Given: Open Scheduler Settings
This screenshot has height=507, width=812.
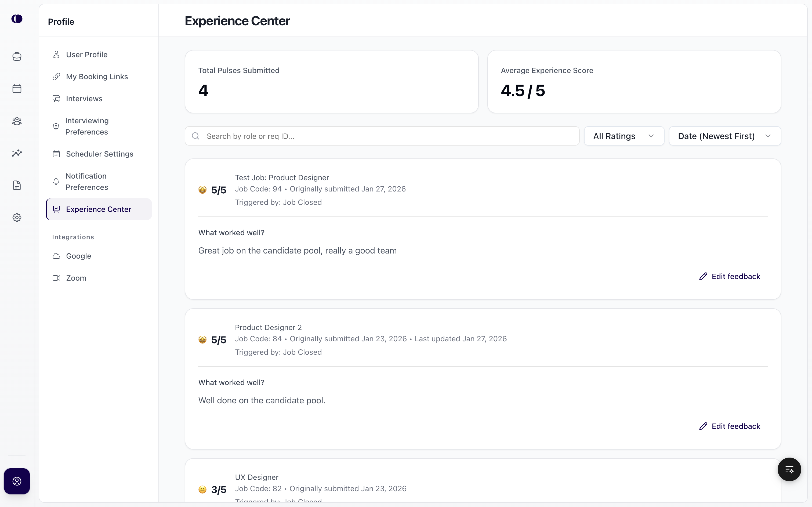Looking at the screenshot, I should (x=99, y=154).
